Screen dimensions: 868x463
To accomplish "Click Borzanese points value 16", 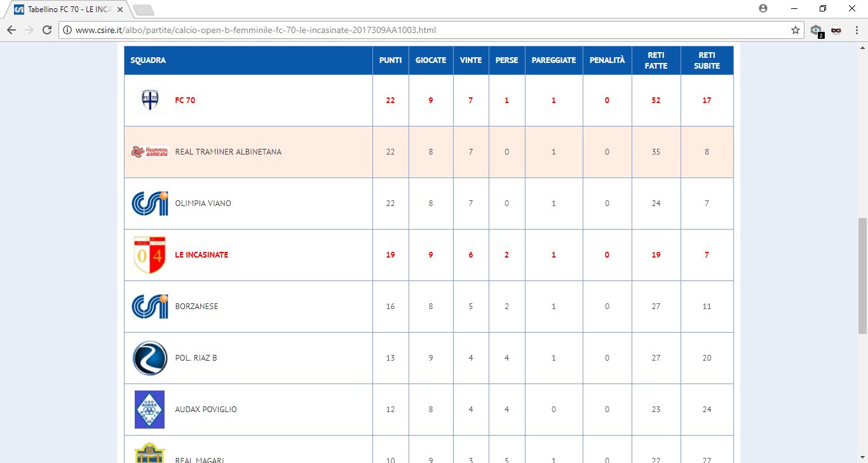I will pyautogui.click(x=390, y=307).
